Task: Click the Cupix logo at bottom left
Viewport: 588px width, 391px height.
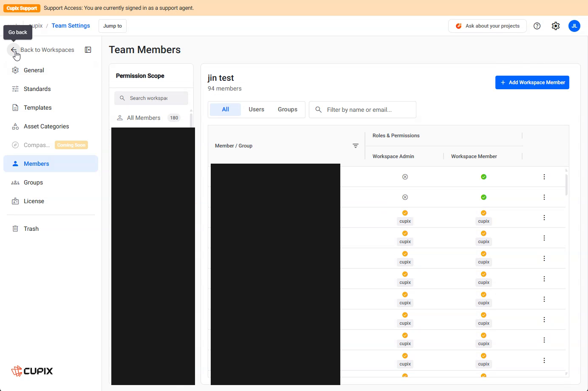Action: (x=32, y=371)
